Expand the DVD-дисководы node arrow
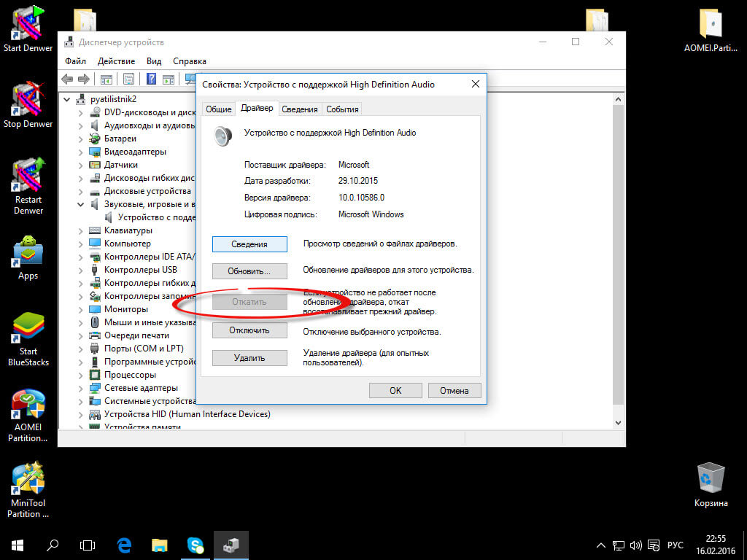The width and height of the screenshot is (747, 560). pos(80,112)
